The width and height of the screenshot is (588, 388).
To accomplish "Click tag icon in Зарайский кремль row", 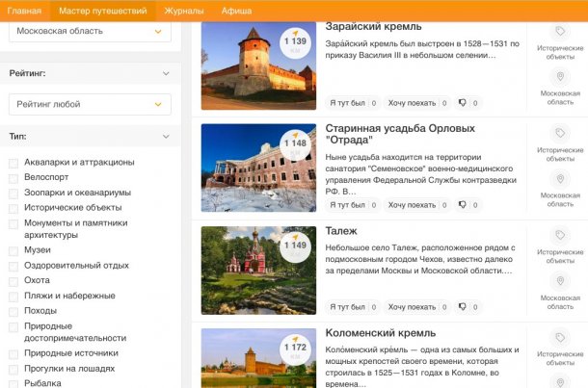I will click(x=560, y=31).
